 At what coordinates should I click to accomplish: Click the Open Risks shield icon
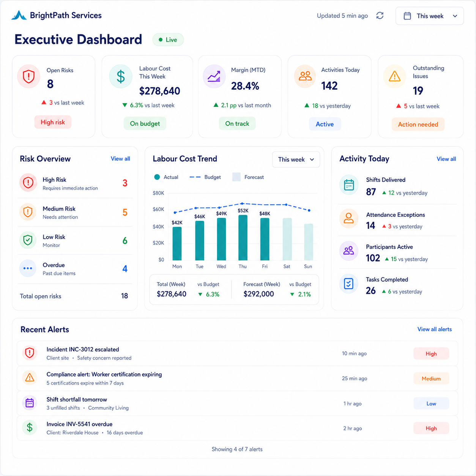[x=29, y=76]
